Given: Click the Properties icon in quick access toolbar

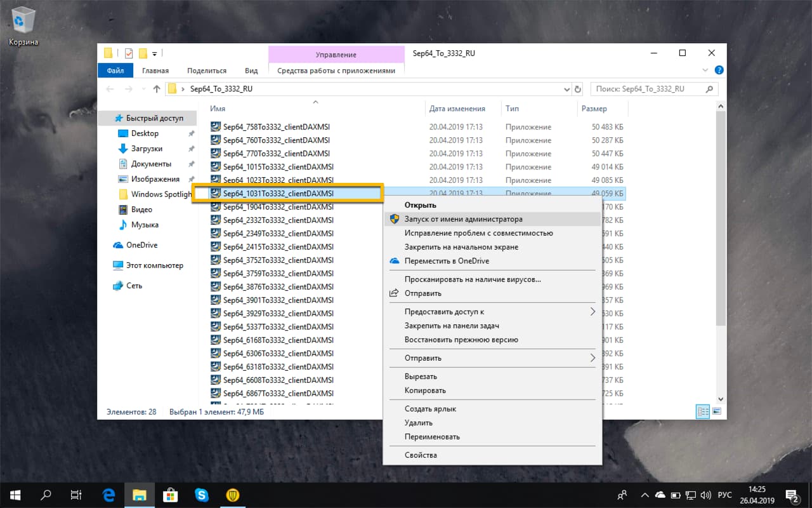Looking at the screenshot, I should click(128, 55).
